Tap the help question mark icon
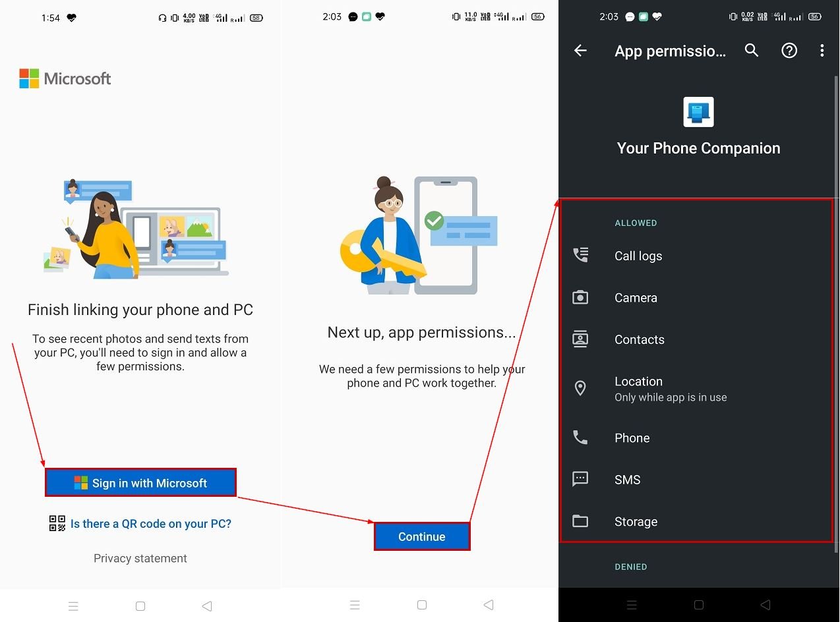Screen dimensions: 840x622 tap(789, 50)
